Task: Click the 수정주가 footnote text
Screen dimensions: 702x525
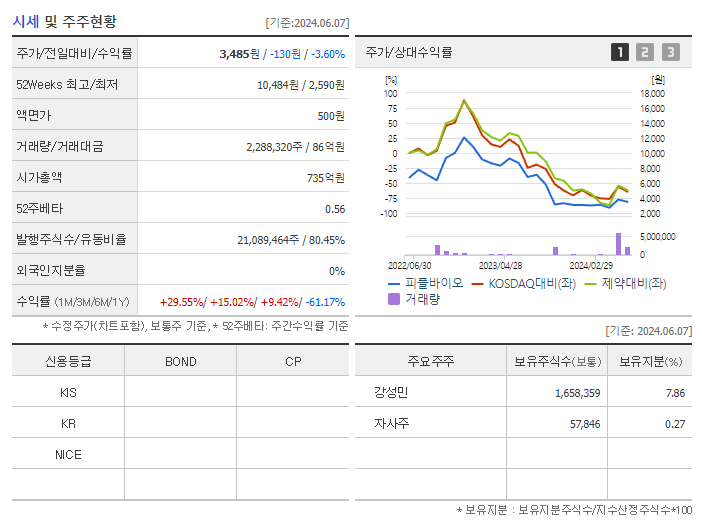Action: click(195, 326)
